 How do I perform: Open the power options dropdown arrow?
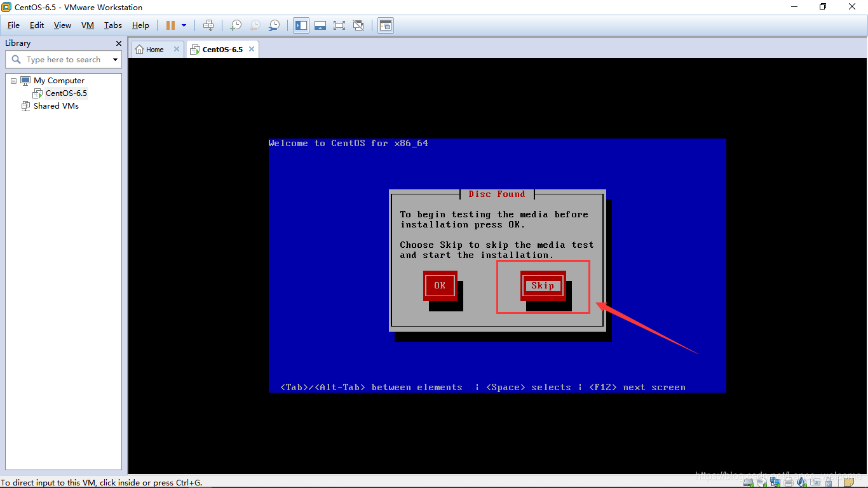click(184, 25)
